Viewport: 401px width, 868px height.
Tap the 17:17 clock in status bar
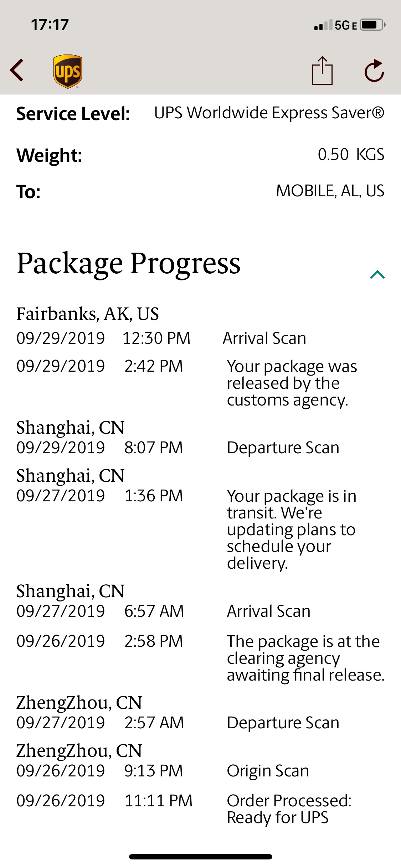[x=50, y=25]
